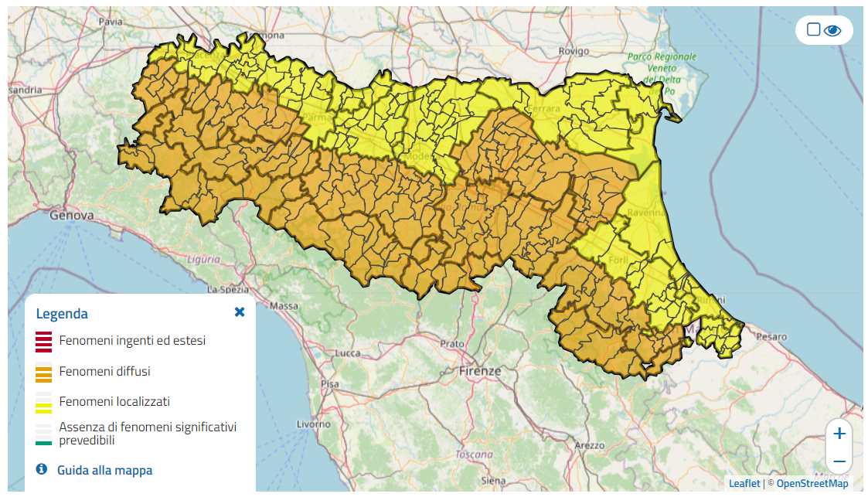Open the Leaflet attribution link

pos(744,484)
